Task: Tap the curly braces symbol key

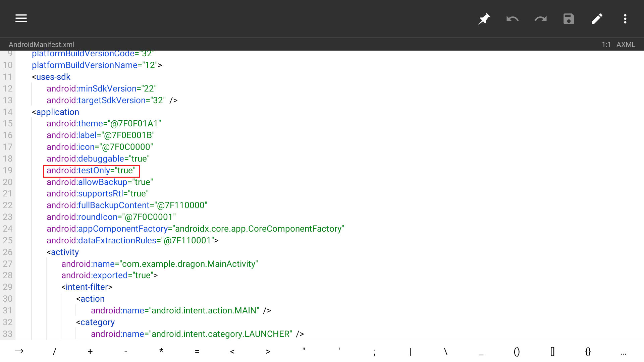Action: tap(588, 351)
